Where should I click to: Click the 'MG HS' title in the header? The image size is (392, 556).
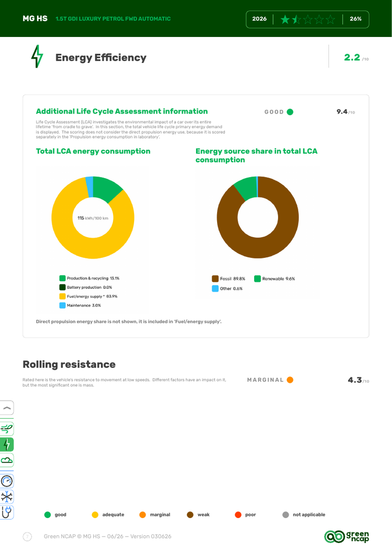pyautogui.click(x=35, y=18)
